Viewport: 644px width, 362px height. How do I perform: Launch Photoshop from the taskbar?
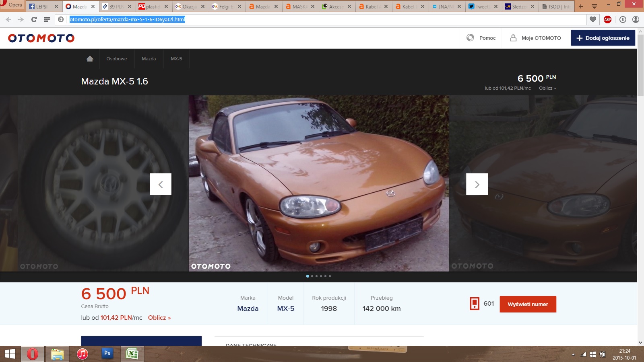click(107, 354)
